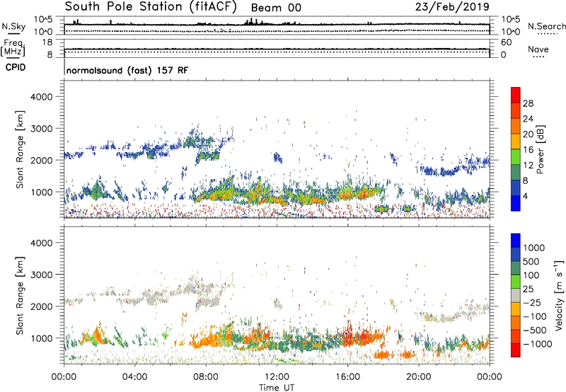Click the '04:00' time tick label
This screenshot has height=392, width=566.
pyautogui.click(x=134, y=377)
